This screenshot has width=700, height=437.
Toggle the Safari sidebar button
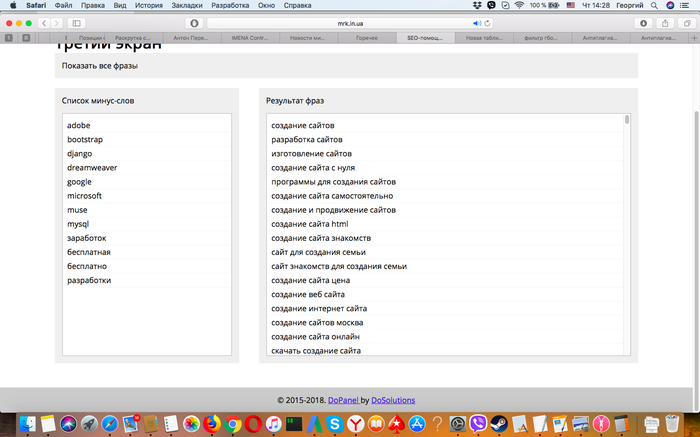(x=77, y=22)
